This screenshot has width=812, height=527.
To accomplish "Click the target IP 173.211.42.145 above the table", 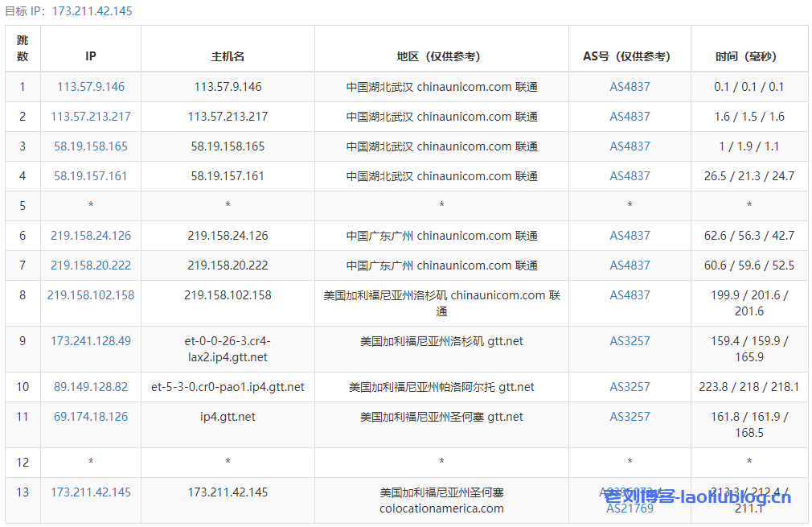I will pos(92,11).
